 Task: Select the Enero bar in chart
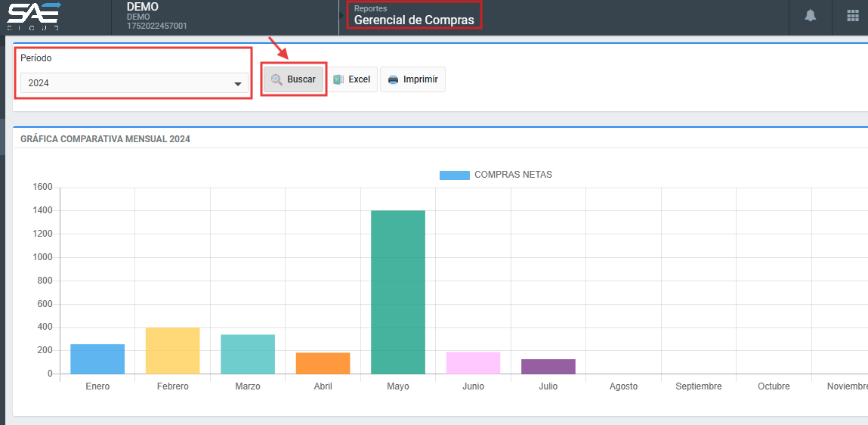click(97, 359)
